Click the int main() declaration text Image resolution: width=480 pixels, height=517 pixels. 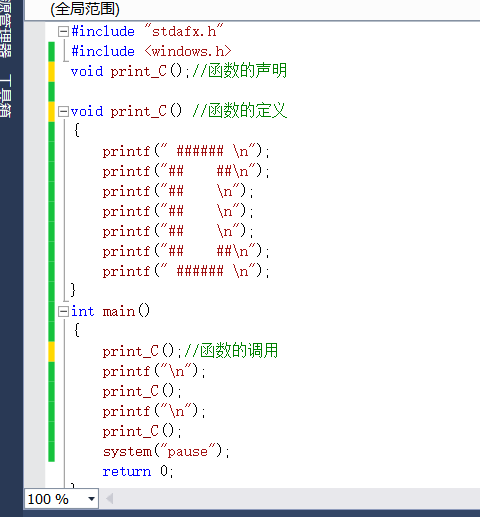pos(110,311)
